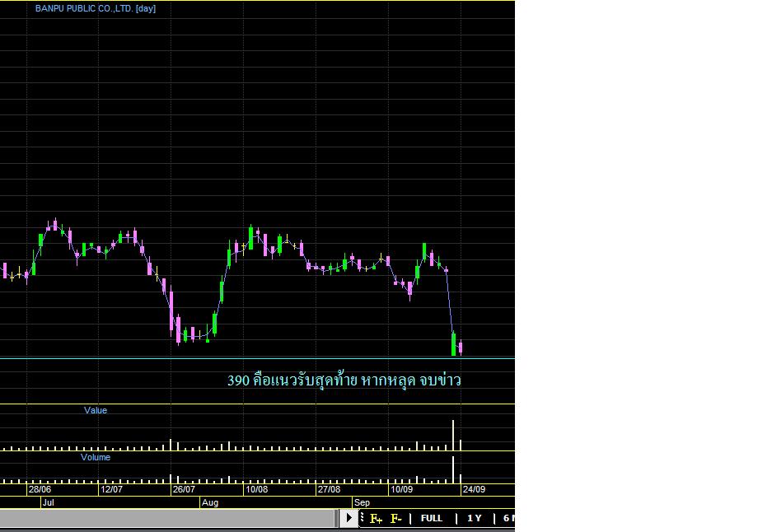The image size is (772, 532).
Task: Click the F- zoom out icon
Action: tap(395, 518)
